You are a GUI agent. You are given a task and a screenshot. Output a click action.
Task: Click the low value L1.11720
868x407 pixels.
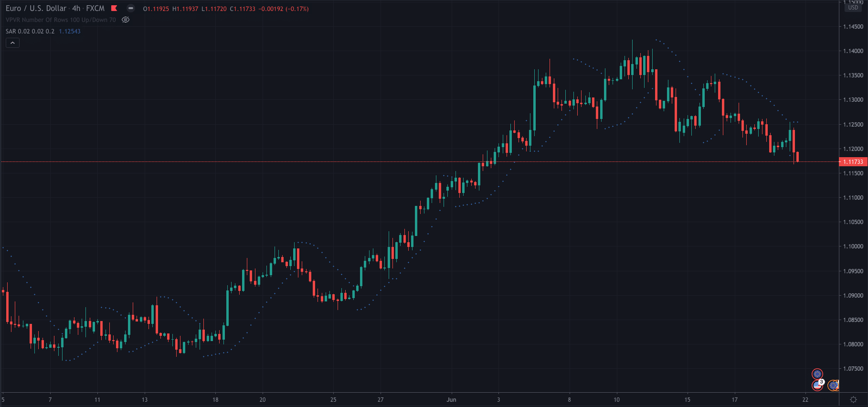[x=214, y=9]
